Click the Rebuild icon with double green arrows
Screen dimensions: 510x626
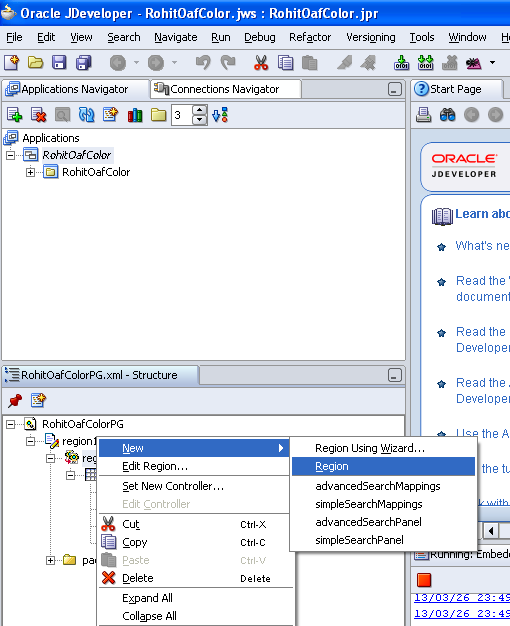click(425, 63)
